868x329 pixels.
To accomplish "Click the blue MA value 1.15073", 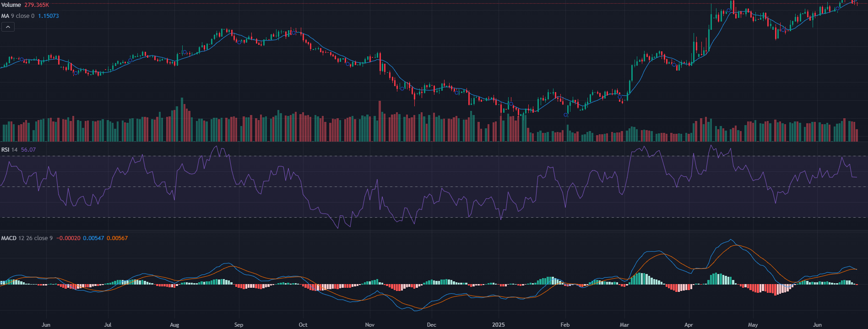I will tap(48, 16).
